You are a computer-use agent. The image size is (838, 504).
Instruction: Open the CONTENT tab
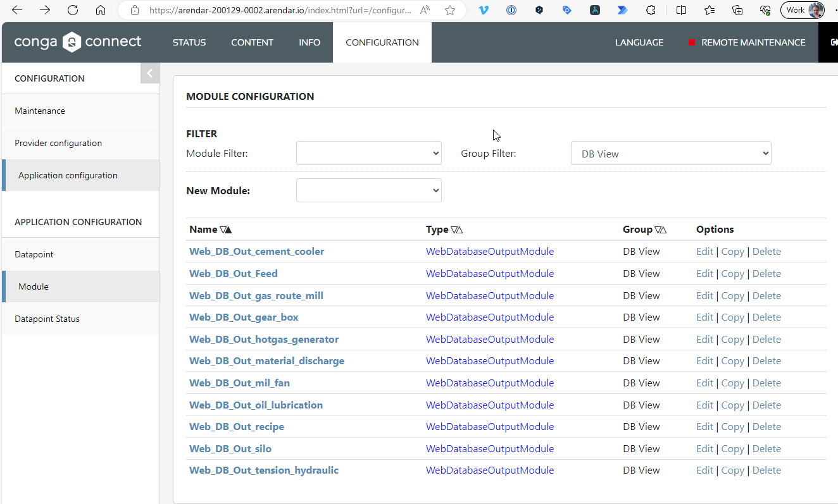(x=252, y=42)
